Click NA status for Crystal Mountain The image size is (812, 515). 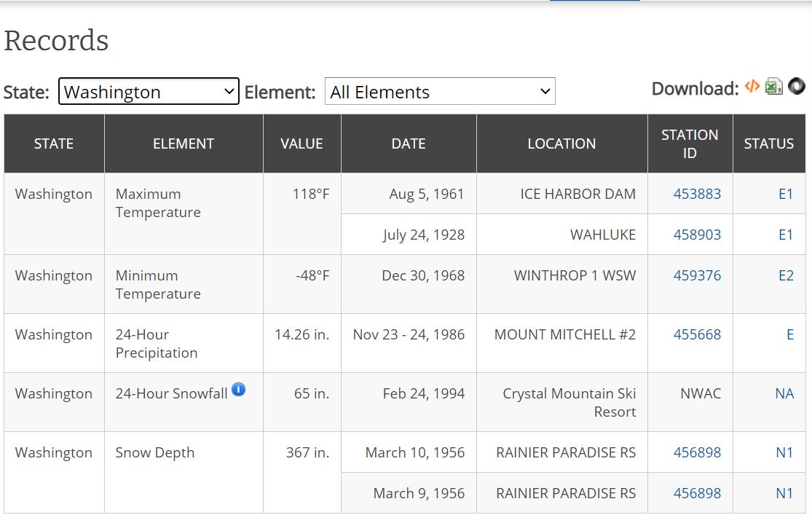[784, 393]
